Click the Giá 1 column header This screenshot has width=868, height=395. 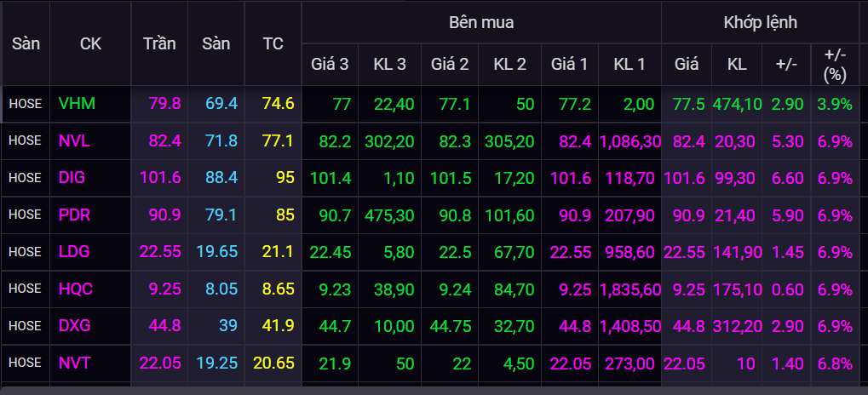[x=569, y=64]
